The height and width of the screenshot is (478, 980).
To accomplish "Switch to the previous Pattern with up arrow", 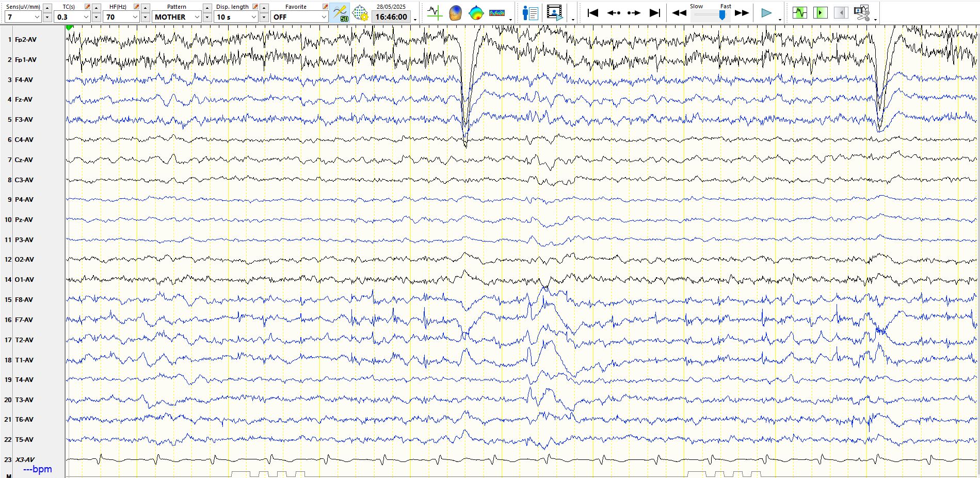I will (x=207, y=8).
